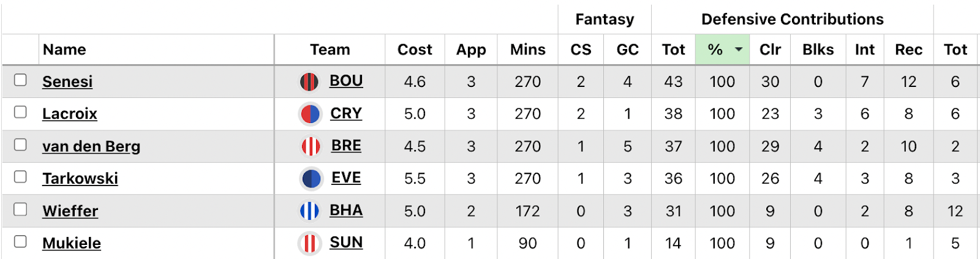This screenshot has height=259, width=980.
Task: Open the Lacroix player link
Action: (x=70, y=114)
